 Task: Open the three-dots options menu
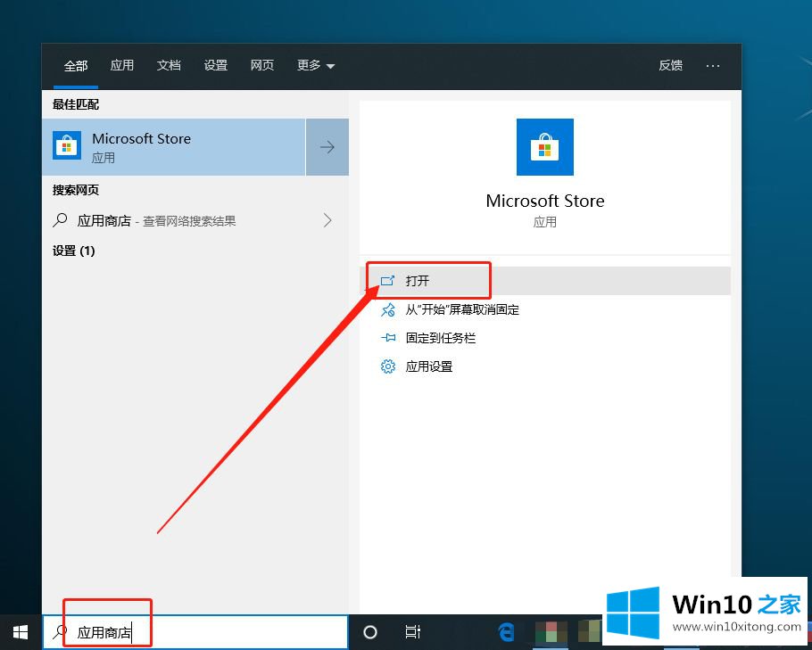tap(713, 66)
